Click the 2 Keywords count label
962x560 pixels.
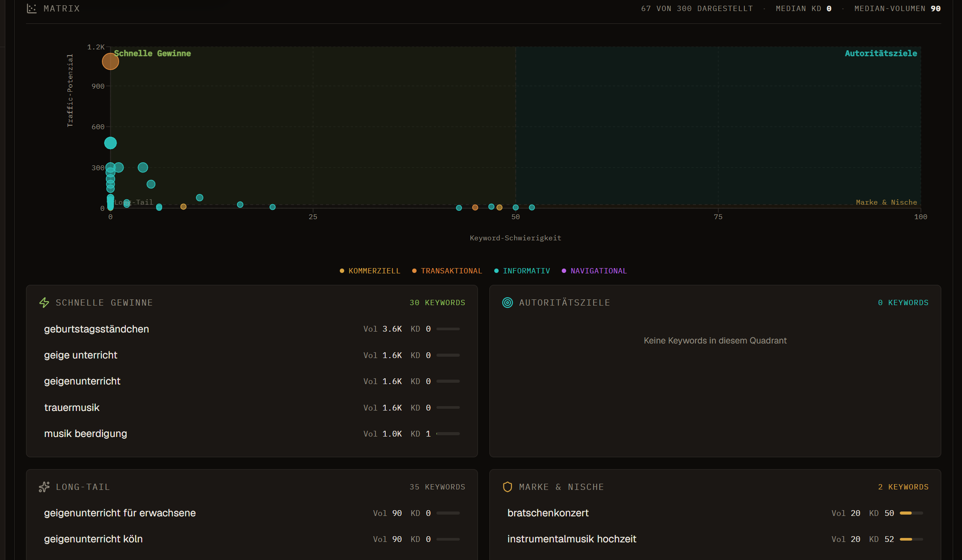tap(903, 487)
